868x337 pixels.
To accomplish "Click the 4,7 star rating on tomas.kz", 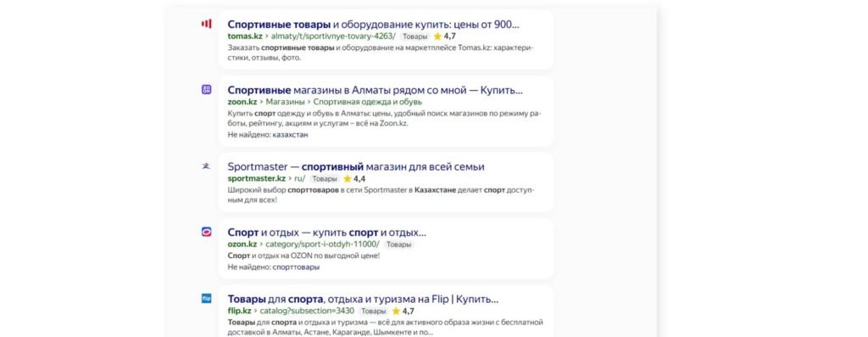I will (x=444, y=37).
